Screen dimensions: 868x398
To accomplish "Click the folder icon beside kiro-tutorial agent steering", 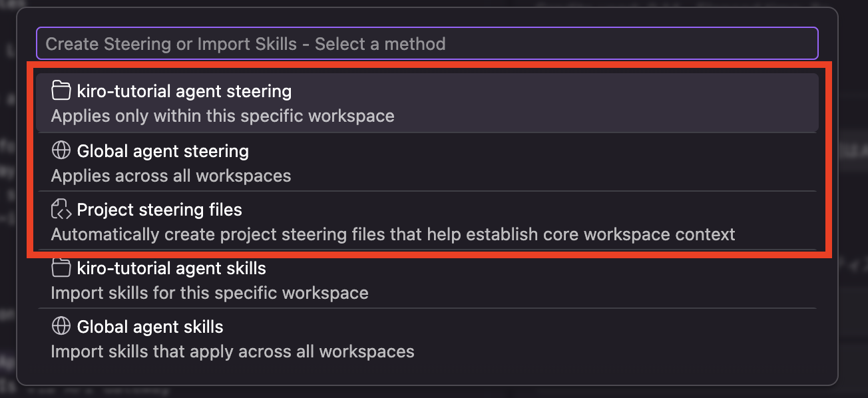I will (x=61, y=90).
